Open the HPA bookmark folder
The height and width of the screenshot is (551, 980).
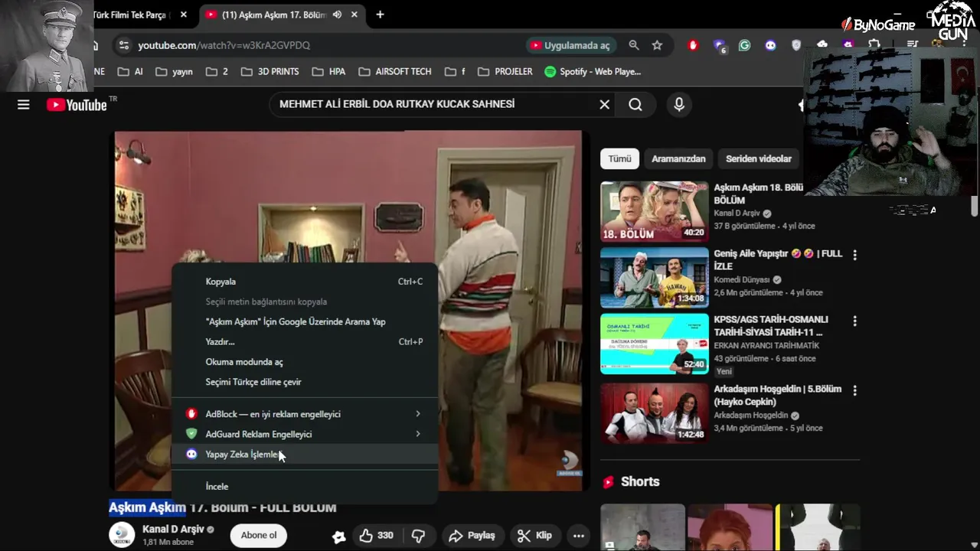(x=328, y=71)
